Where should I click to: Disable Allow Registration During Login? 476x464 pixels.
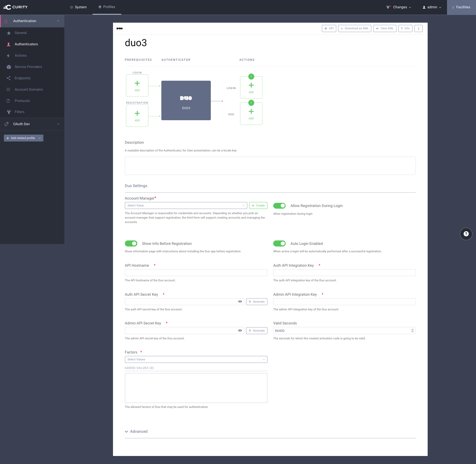[x=279, y=205]
